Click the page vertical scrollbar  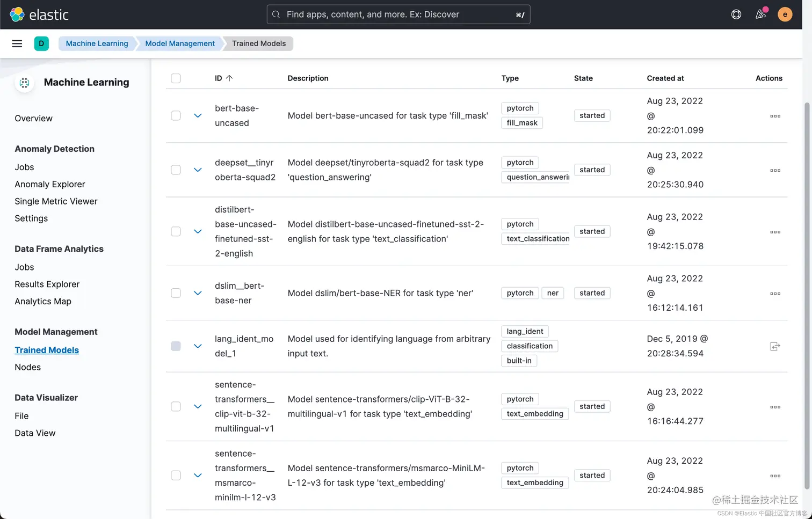807,295
